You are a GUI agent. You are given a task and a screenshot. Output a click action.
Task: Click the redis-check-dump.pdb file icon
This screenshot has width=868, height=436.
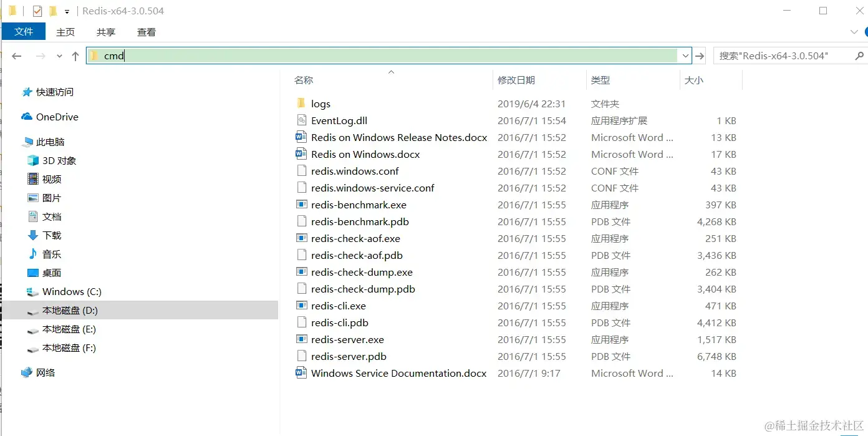[302, 289]
